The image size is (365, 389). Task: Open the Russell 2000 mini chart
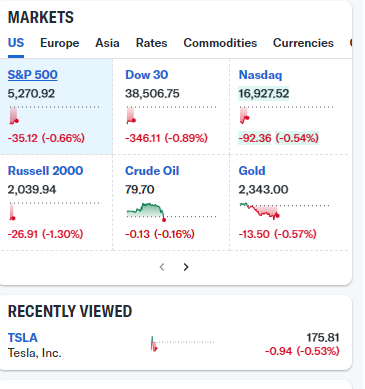click(54, 211)
